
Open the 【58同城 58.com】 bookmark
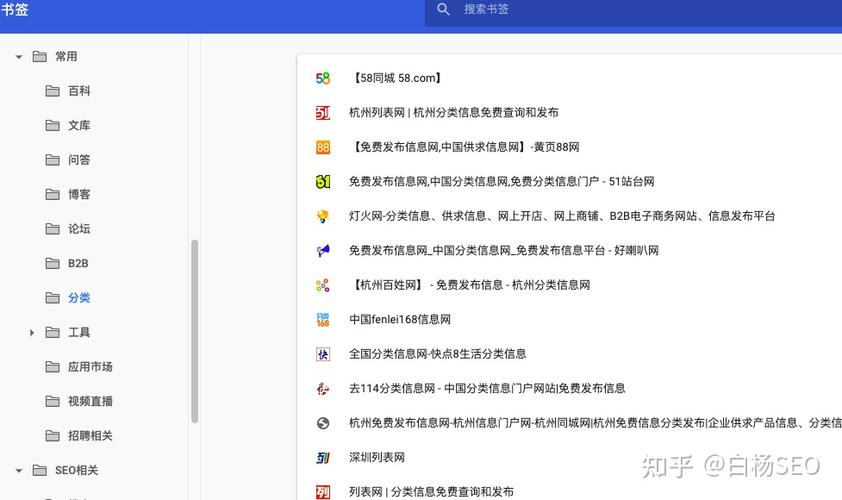point(396,78)
